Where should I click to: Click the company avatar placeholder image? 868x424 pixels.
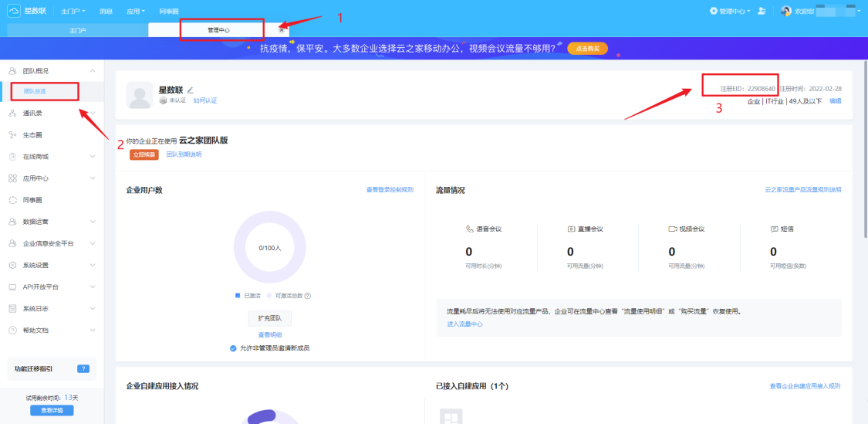pos(140,95)
